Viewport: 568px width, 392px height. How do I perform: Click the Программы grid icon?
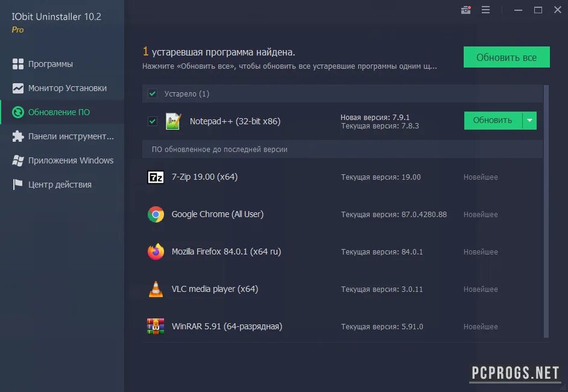17,64
